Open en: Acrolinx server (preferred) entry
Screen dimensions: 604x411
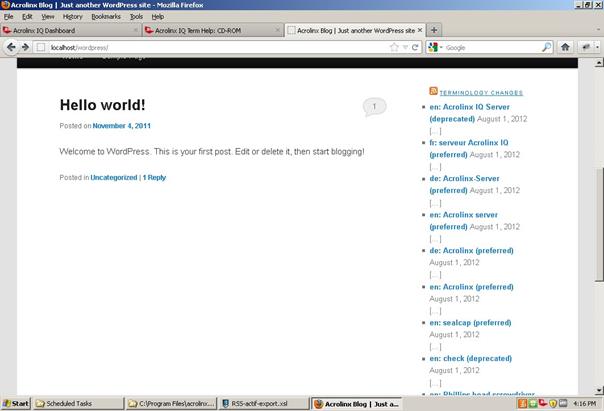pos(463,221)
